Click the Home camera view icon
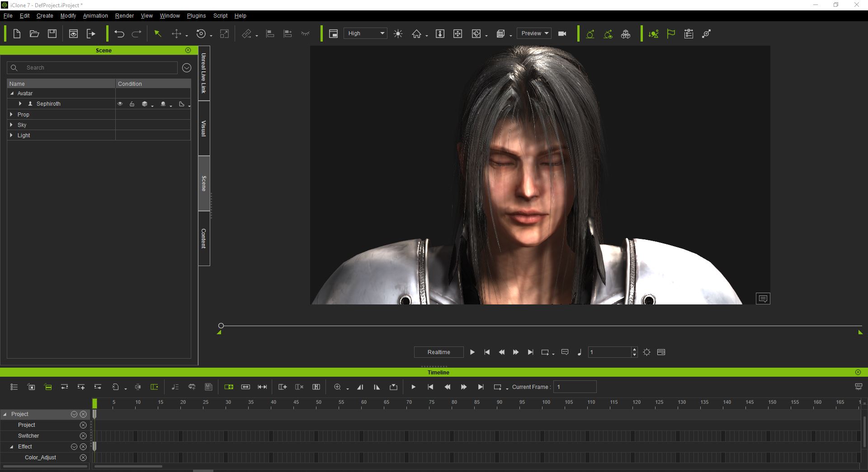Image resolution: width=868 pixels, height=472 pixels. click(x=416, y=34)
